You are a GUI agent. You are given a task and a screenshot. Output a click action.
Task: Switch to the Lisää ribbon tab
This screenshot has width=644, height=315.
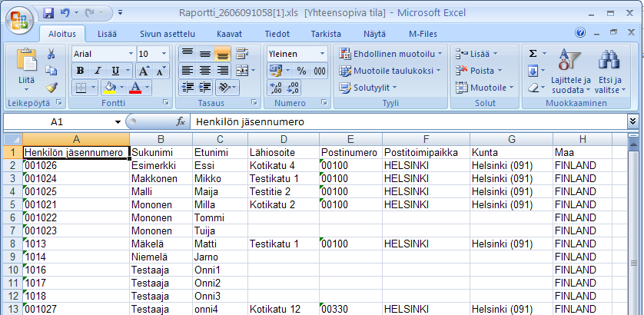pyautogui.click(x=107, y=34)
